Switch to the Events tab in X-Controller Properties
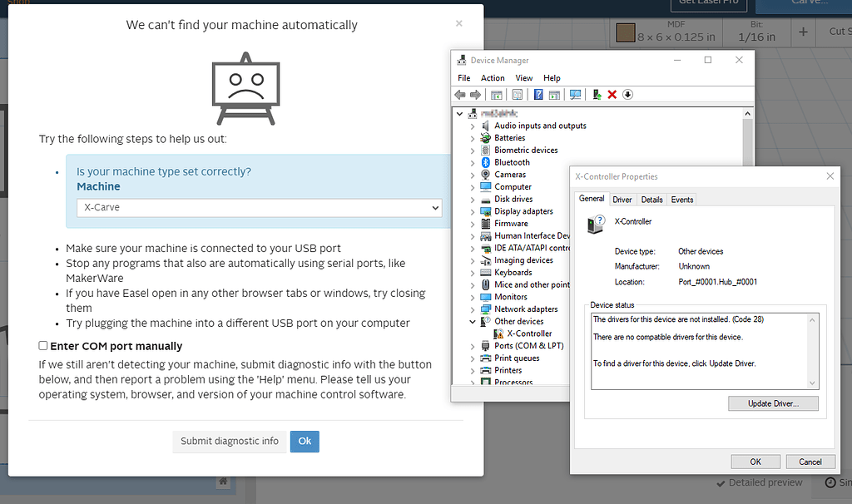The width and height of the screenshot is (852, 504). point(681,199)
